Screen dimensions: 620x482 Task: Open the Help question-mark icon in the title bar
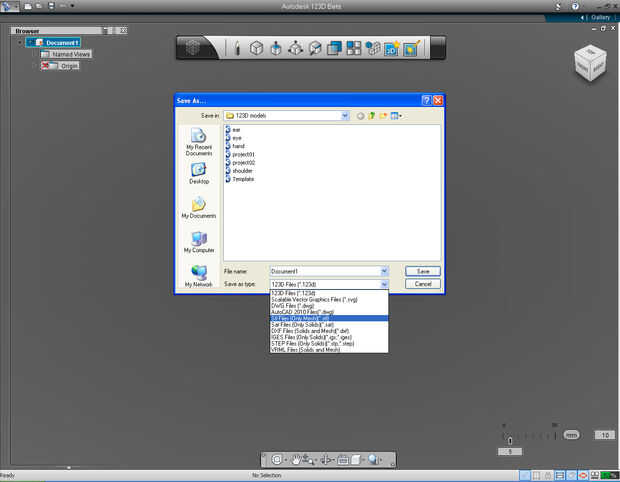pos(575,6)
